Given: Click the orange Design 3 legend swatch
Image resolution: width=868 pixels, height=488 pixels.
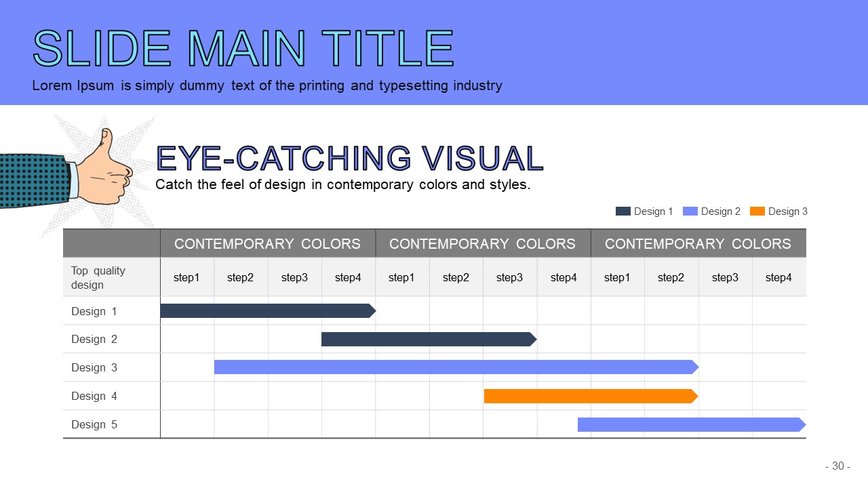Looking at the screenshot, I should tap(757, 211).
